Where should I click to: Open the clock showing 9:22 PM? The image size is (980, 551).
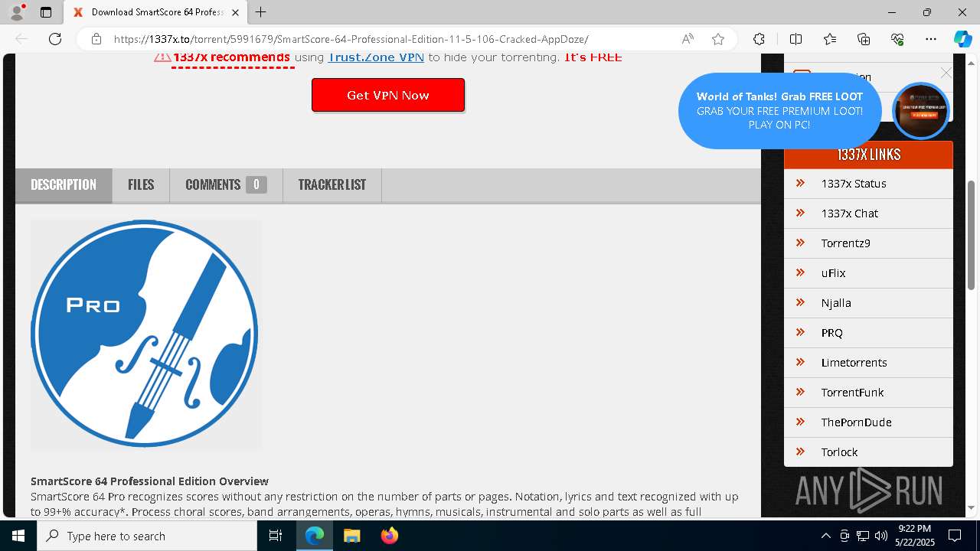(915, 536)
